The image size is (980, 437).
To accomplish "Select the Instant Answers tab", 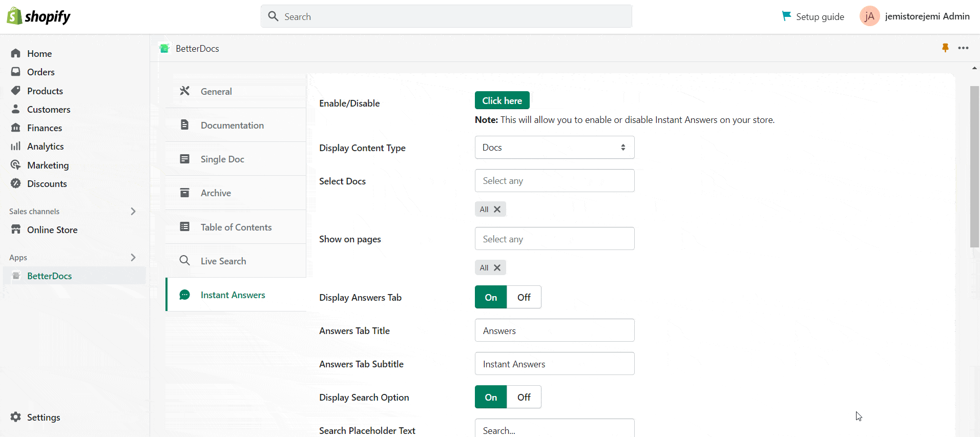I will 236,295.
